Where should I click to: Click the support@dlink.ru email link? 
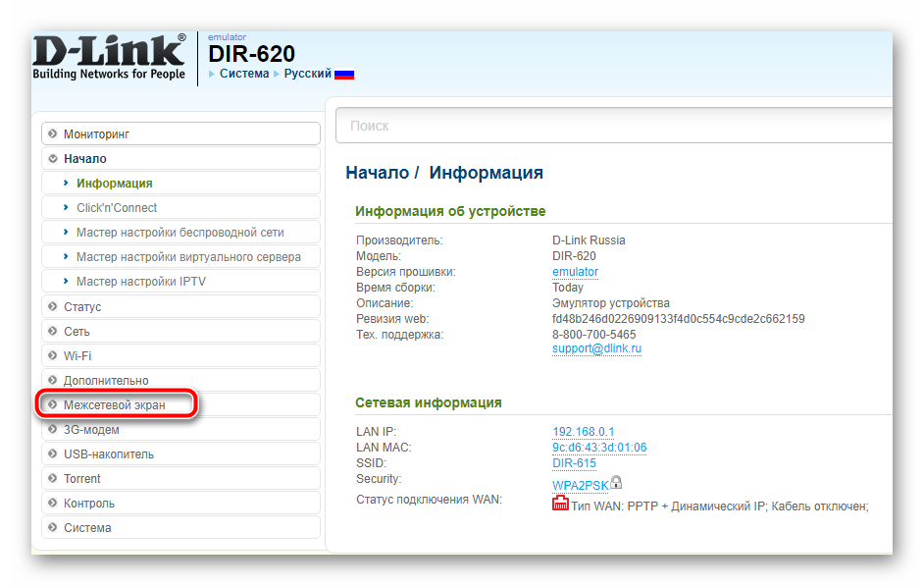click(596, 348)
